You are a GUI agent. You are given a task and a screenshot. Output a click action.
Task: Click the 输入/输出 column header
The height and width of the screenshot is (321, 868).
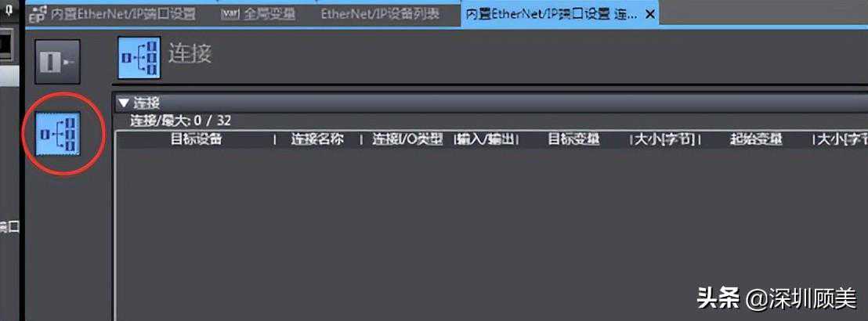(486, 139)
